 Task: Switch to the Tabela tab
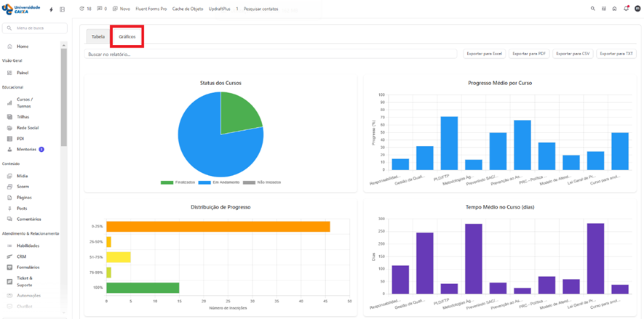pos(98,36)
